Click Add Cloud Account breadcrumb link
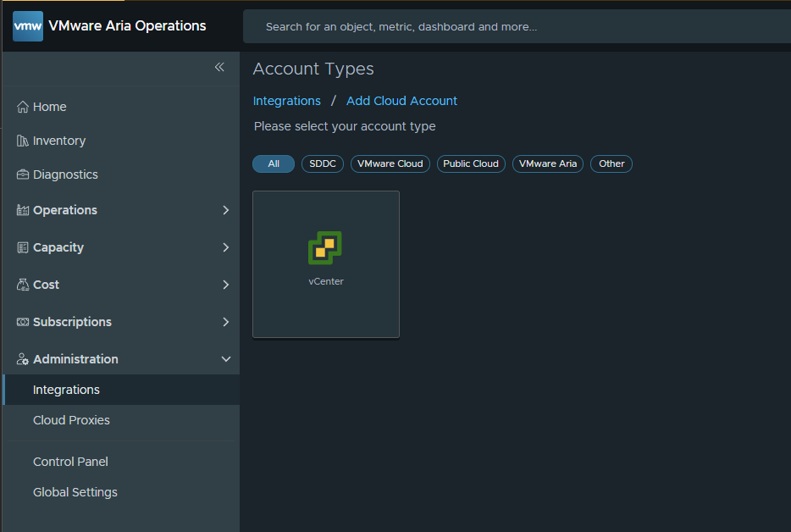This screenshot has width=791, height=532. click(x=401, y=101)
